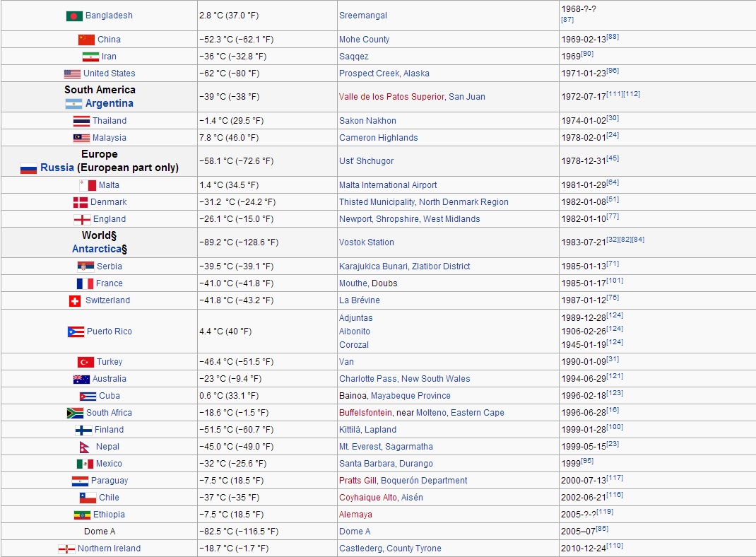Open the Pratts Gill red link
756x557 pixels.
coord(358,481)
